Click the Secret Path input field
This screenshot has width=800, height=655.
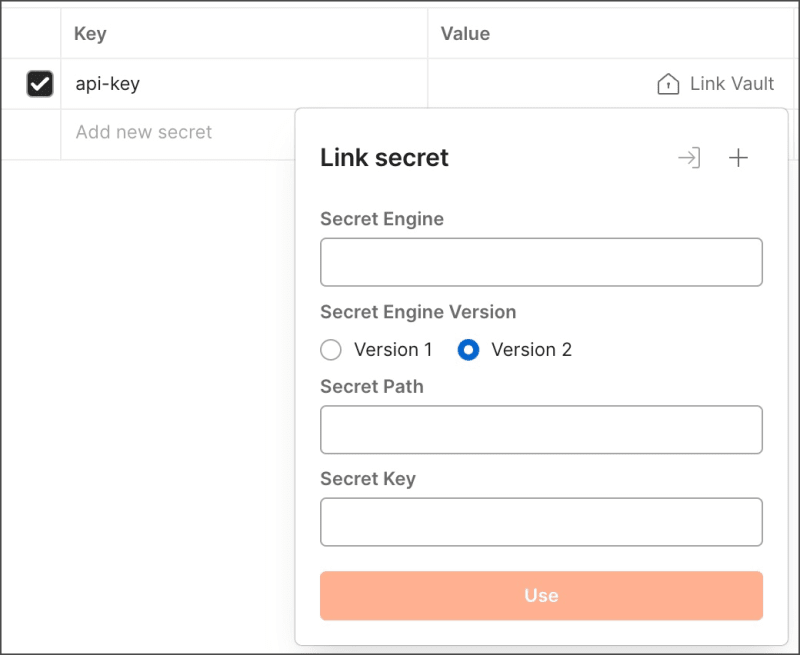(541, 429)
